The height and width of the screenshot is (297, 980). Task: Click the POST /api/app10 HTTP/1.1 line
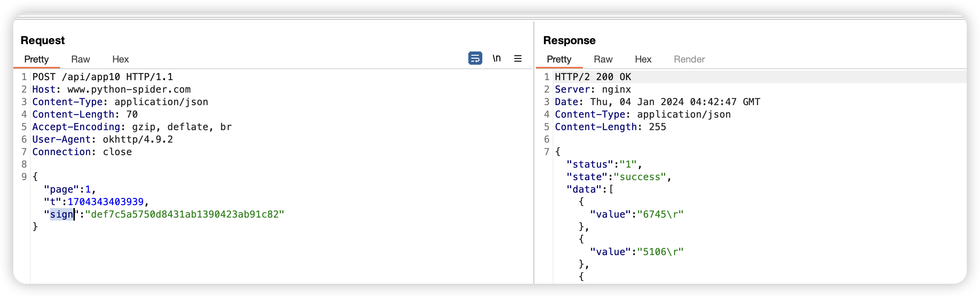103,77
